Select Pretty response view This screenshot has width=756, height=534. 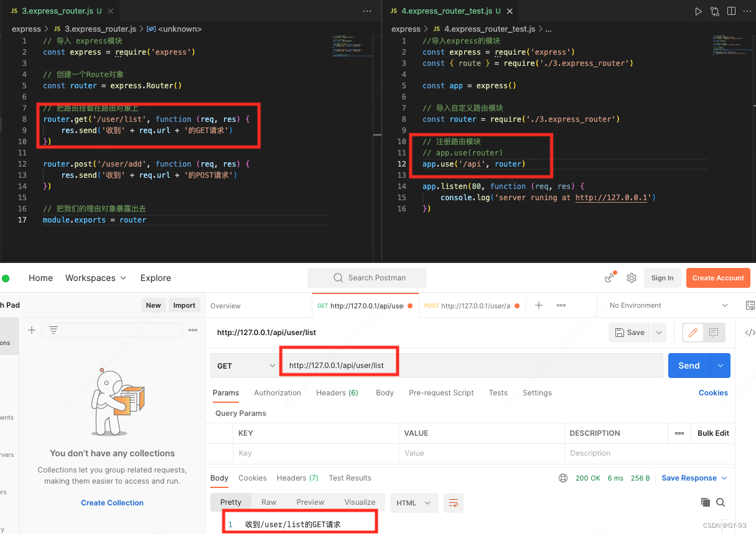(x=230, y=502)
